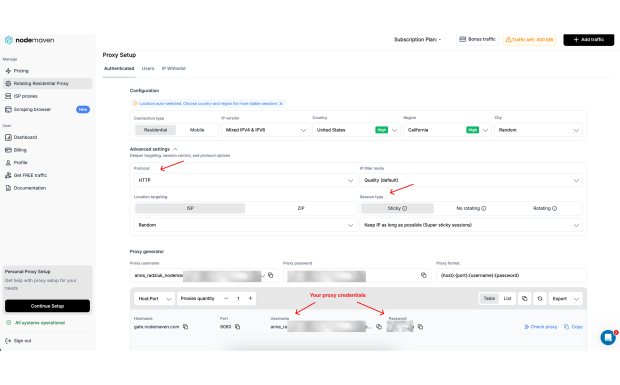Open the Protocol dropdown showing HTTP
This screenshot has height=385, width=620.
[x=245, y=180]
